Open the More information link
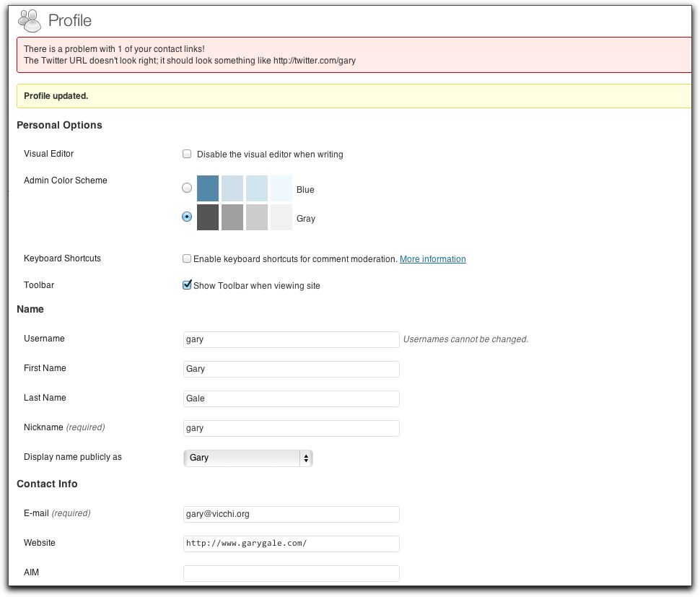The width and height of the screenshot is (700, 597). [432, 259]
